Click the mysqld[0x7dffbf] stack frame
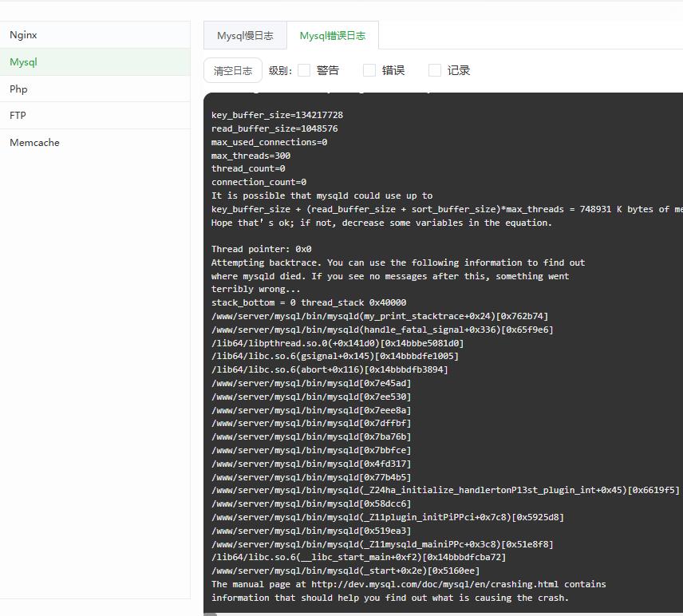 coord(311,424)
